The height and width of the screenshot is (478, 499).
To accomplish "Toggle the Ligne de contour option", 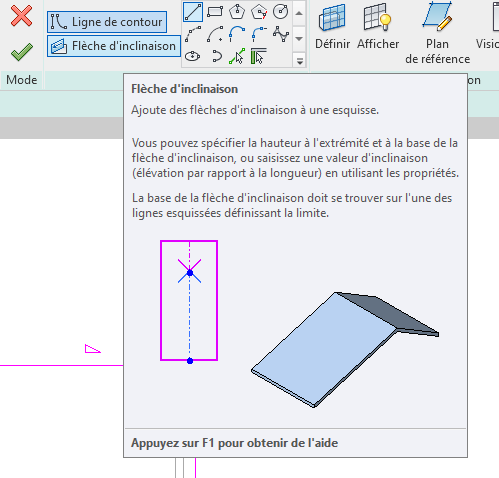I will point(107,22).
